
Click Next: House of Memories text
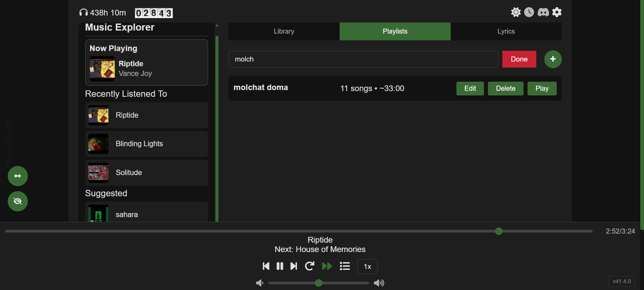pyautogui.click(x=320, y=249)
